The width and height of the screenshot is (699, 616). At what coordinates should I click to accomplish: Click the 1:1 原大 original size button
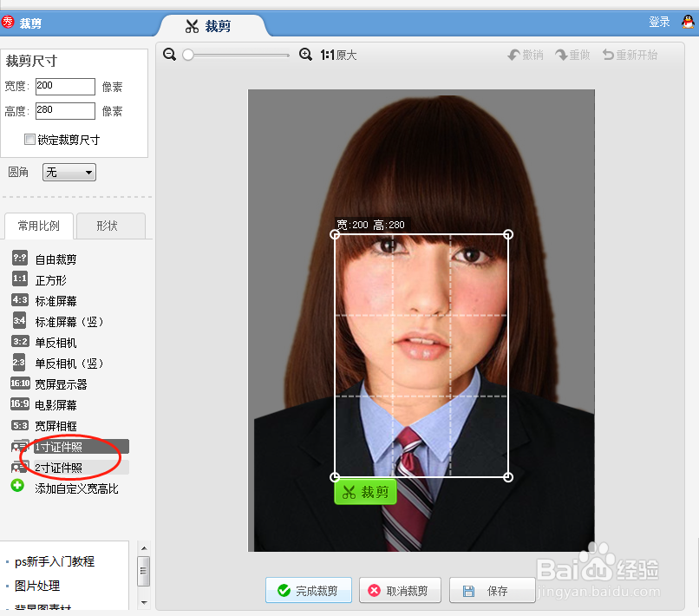338,55
